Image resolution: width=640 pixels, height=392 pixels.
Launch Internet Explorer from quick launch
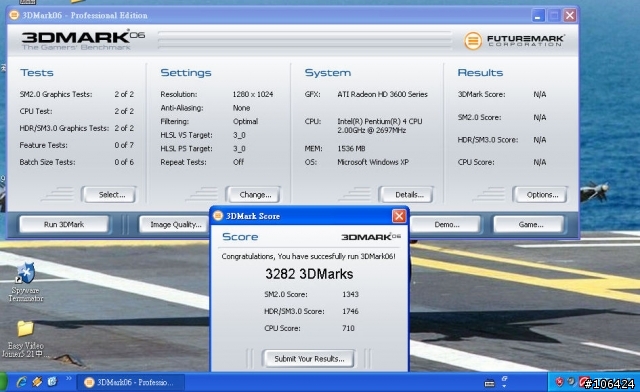pyautogui.click(x=21, y=382)
